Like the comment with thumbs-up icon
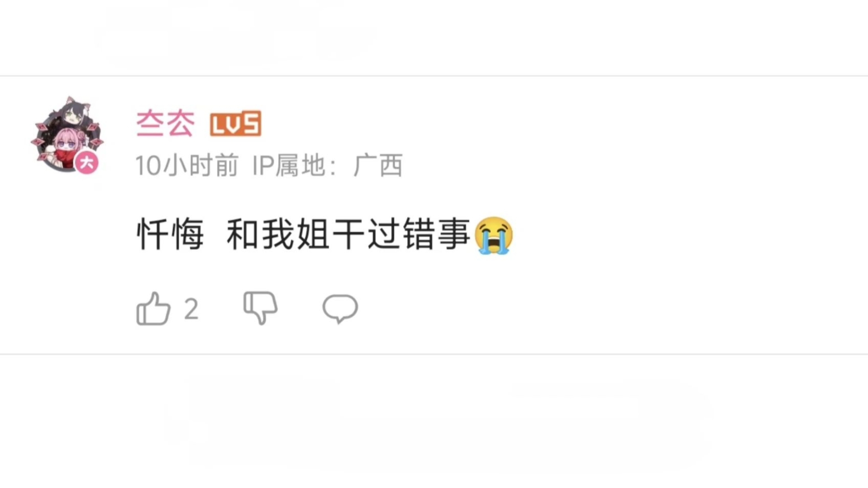Image resolution: width=868 pixels, height=488 pixels. pos(153,309)
